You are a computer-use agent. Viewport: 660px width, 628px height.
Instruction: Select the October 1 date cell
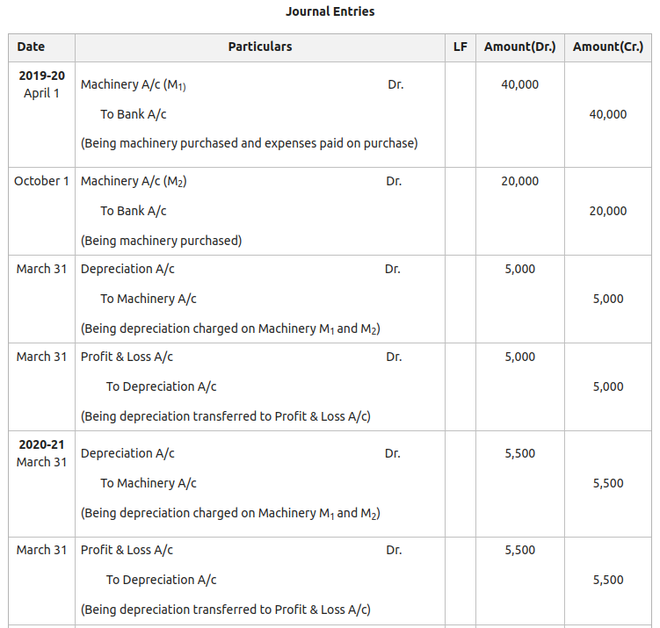pos(42,181)
